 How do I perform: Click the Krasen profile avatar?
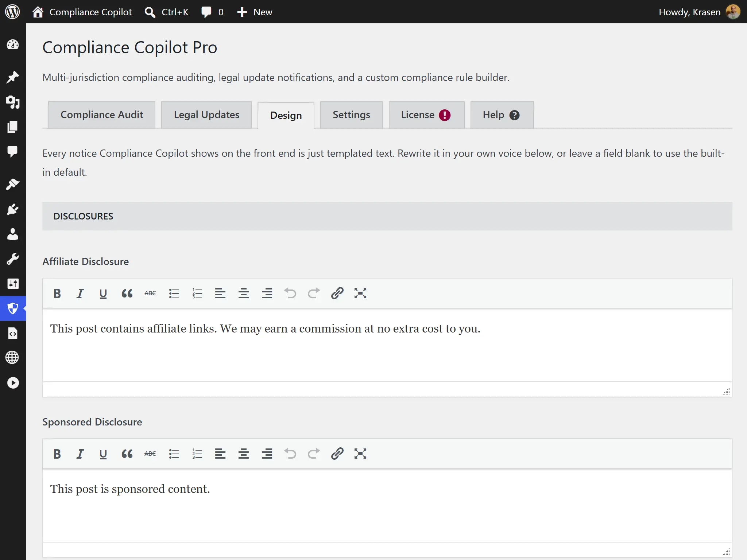pos(733,12)
